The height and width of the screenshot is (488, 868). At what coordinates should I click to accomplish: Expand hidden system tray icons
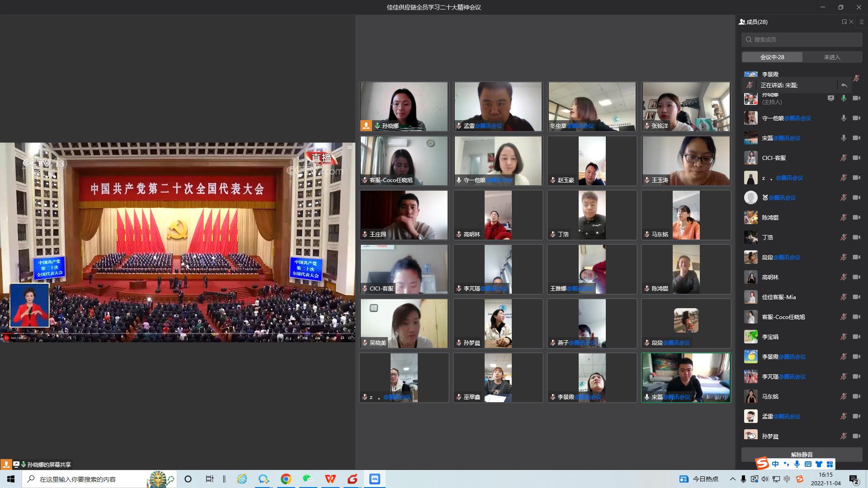732,479
